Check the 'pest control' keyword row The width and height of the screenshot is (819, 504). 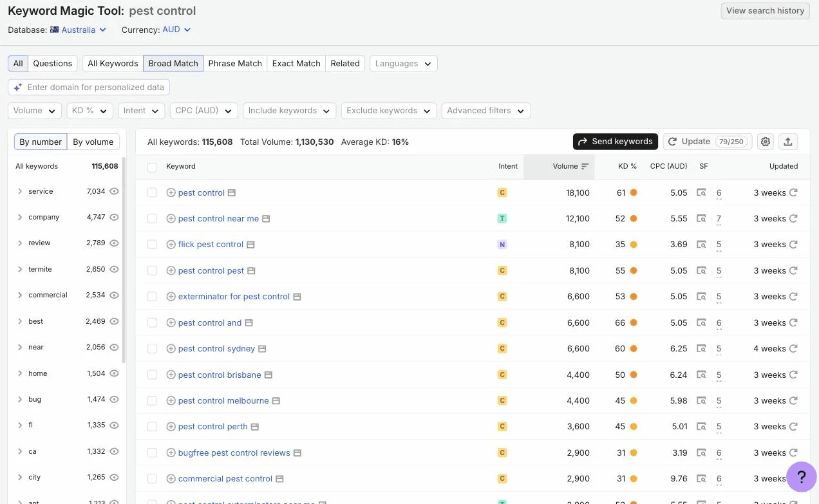click(152, 192)
